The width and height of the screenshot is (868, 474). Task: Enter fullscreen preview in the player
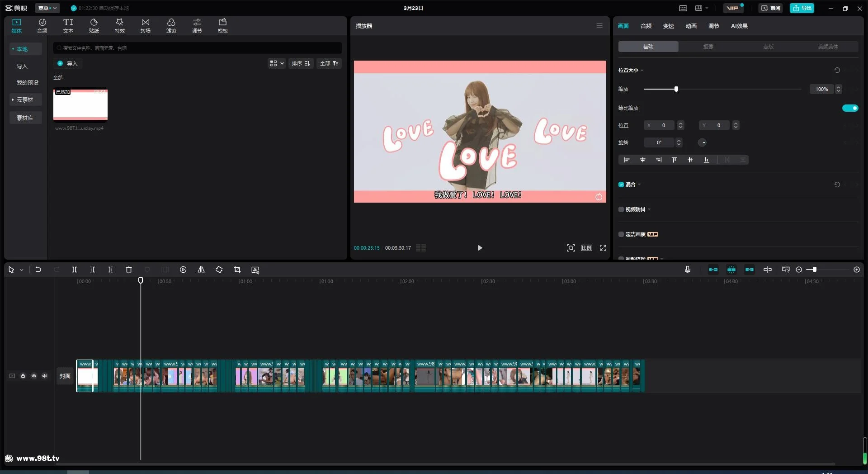click(x=603, y=248)
